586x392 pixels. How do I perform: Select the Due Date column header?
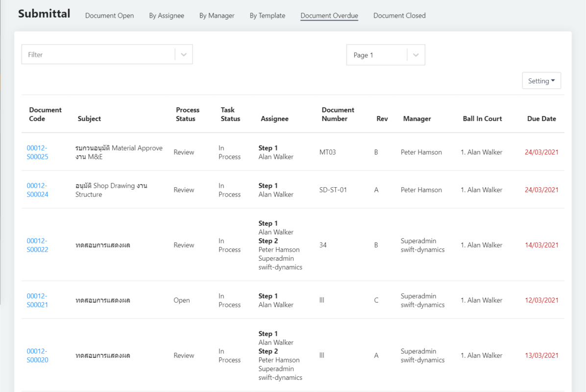click(541, 119)
